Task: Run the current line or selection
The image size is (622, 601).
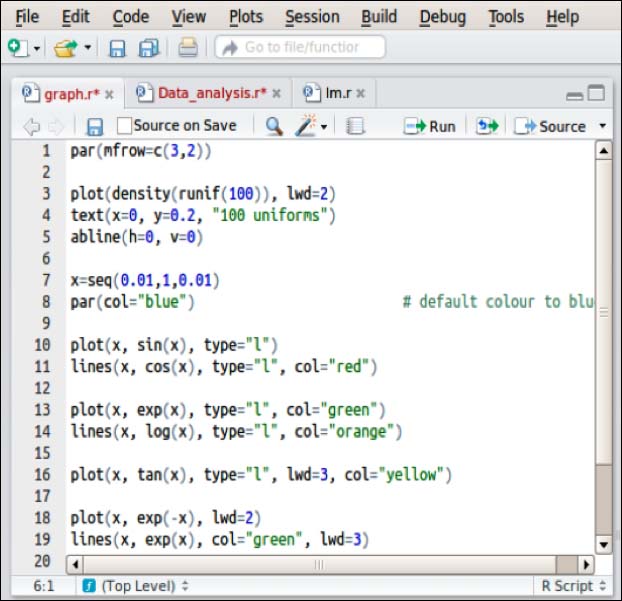Action: coord(430,127)
